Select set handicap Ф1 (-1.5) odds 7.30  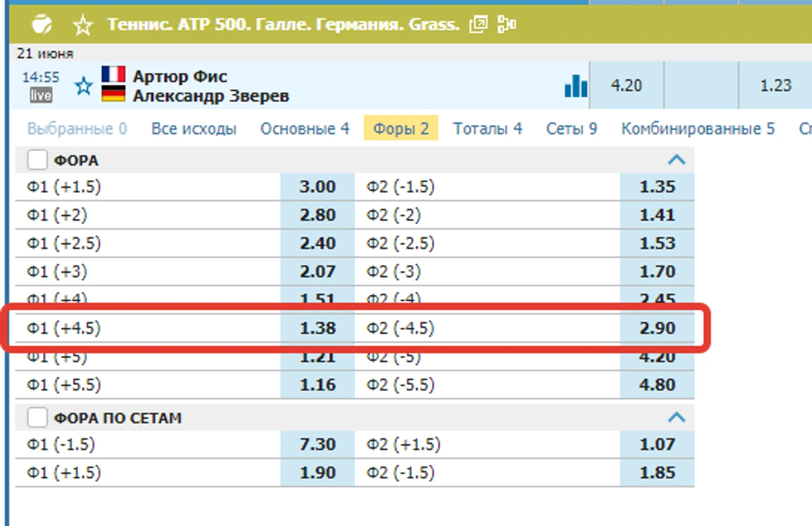click(318, 444)
